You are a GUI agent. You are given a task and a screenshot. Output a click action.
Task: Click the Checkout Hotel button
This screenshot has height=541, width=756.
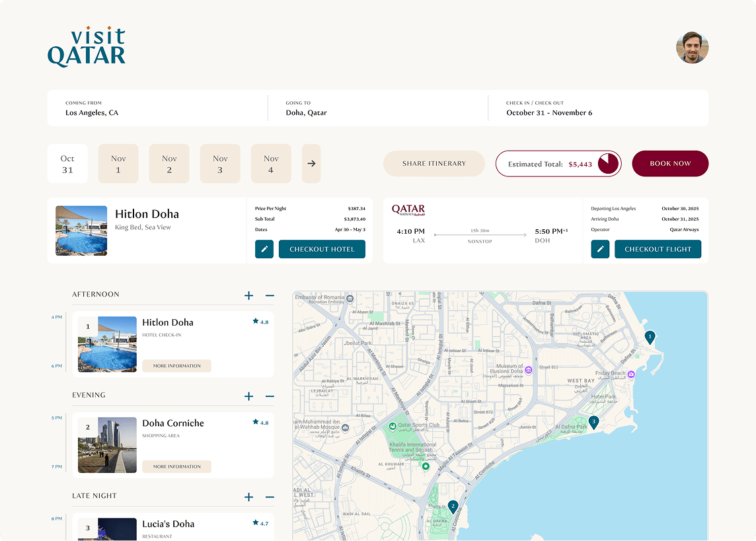[x=322, y=249]
